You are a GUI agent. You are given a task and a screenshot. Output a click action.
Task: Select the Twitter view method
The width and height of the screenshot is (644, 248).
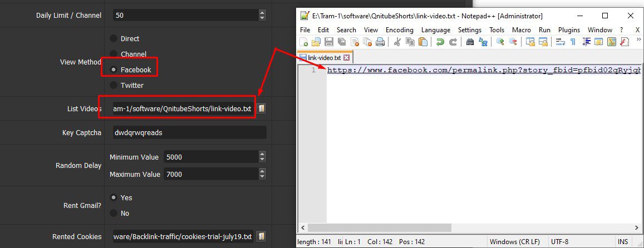114,86
